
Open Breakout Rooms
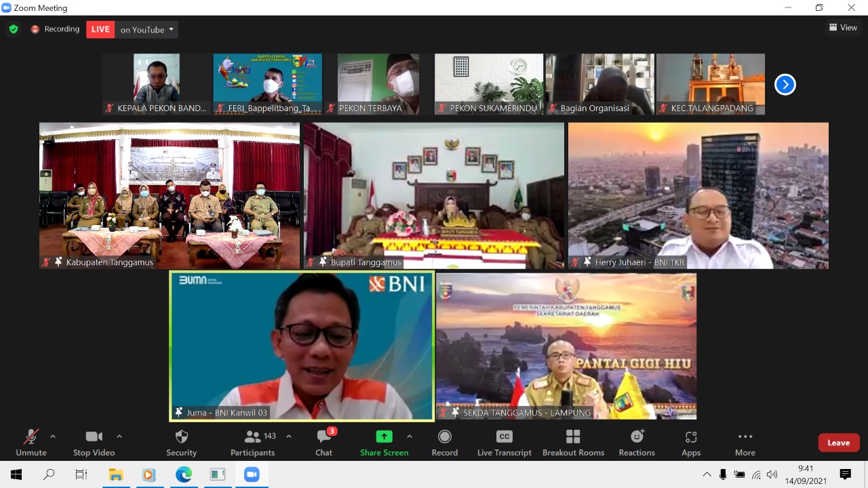click(573, 443)
